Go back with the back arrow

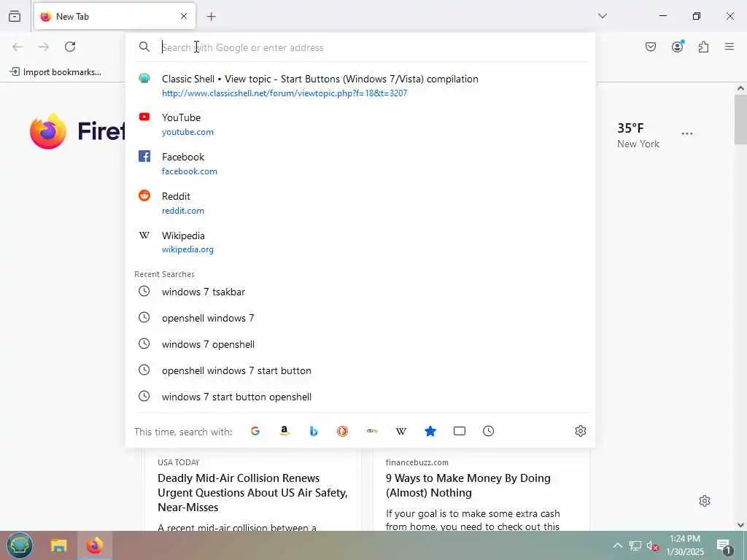click(18, 47)
